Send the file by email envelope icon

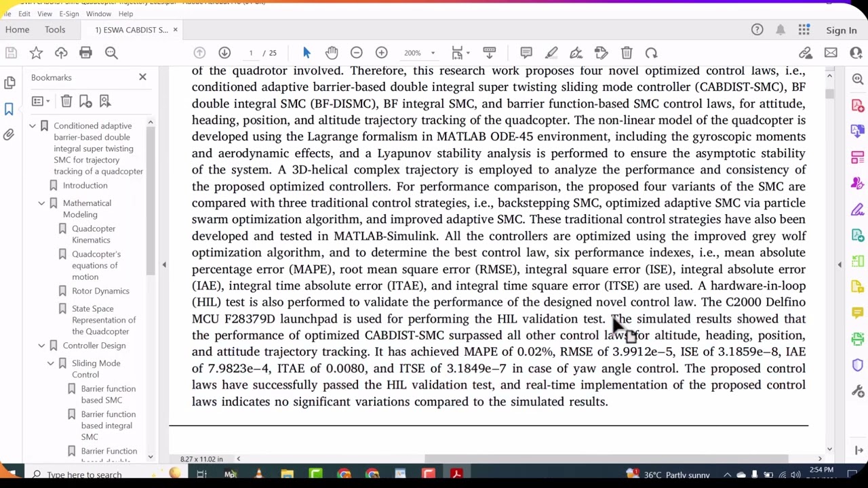point(831,53)
